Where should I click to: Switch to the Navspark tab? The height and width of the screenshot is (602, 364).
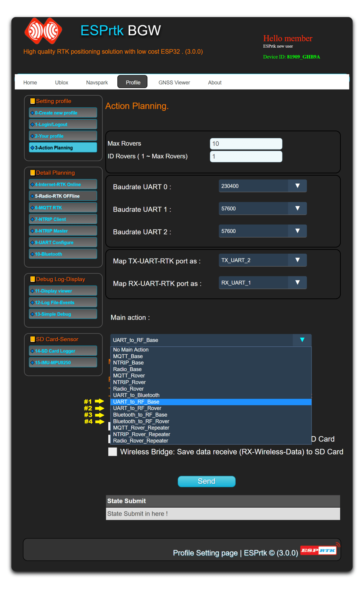click(x=97, y=83)
